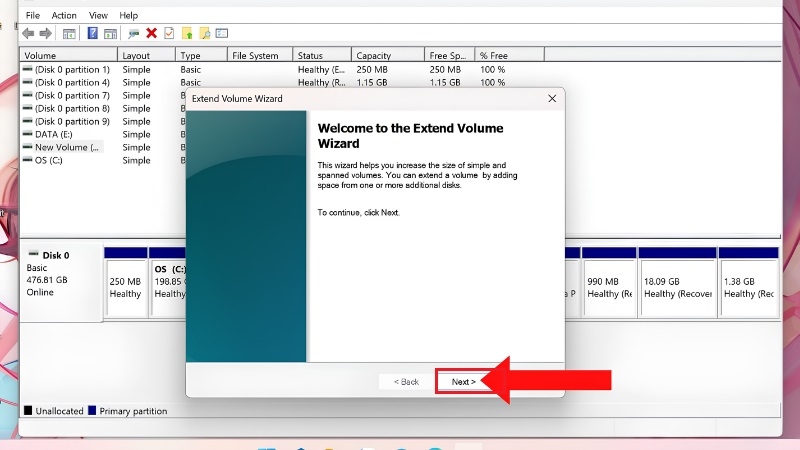800x450 pixels.
Task: Click the folder with green arrow icon
Action: tap(187, 34)
